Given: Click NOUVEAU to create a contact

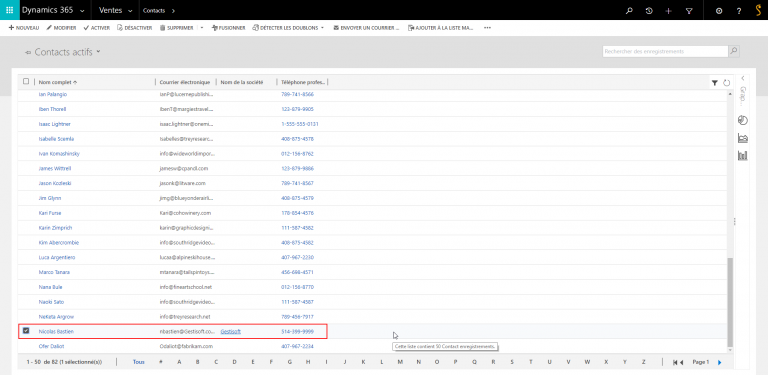Looking at the screenshot, I should [x=24, y=28].
